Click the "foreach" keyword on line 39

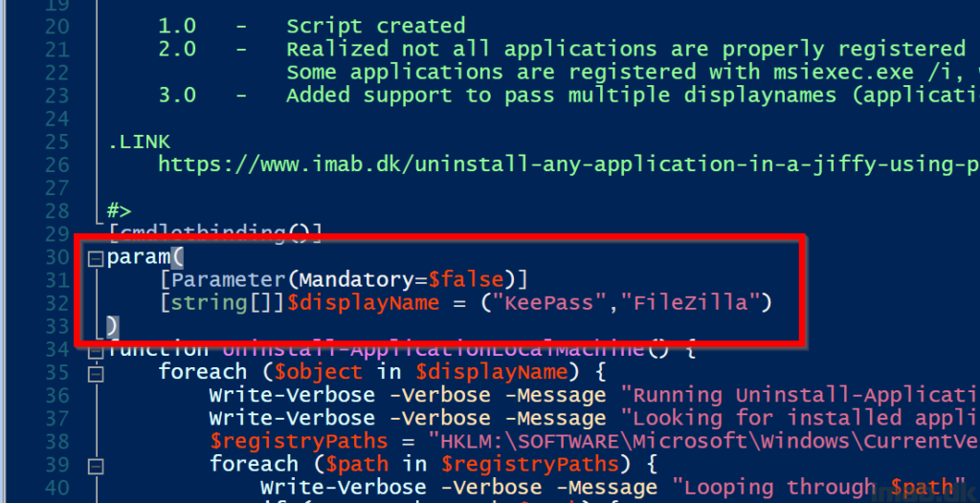point(254,464)
